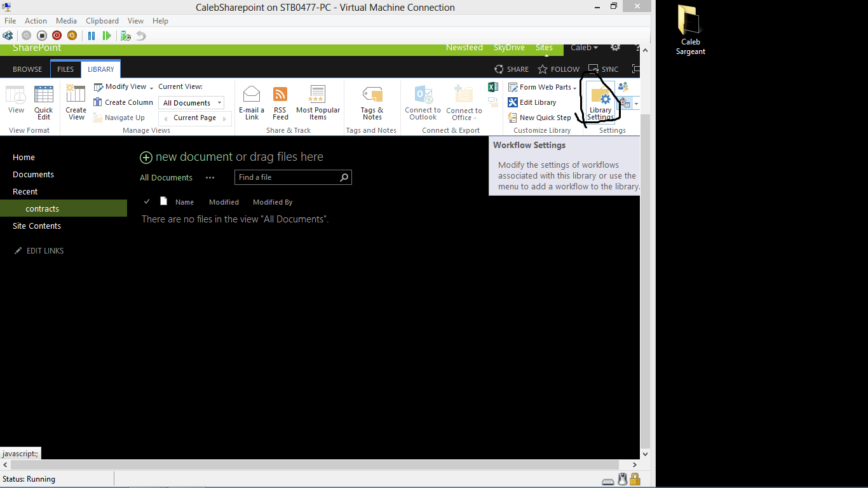Click the E-mail a Link icon
Image resolution: width=868 pixels, height=488 pixels.
tap(252, 102)
